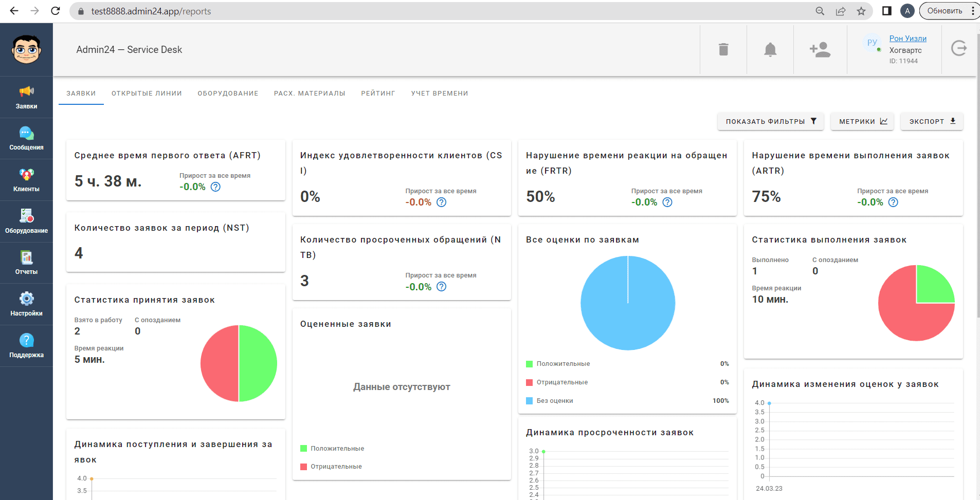
Task: Toggle Положительные legend in Оцененные заявки
Action: point(332,449)
